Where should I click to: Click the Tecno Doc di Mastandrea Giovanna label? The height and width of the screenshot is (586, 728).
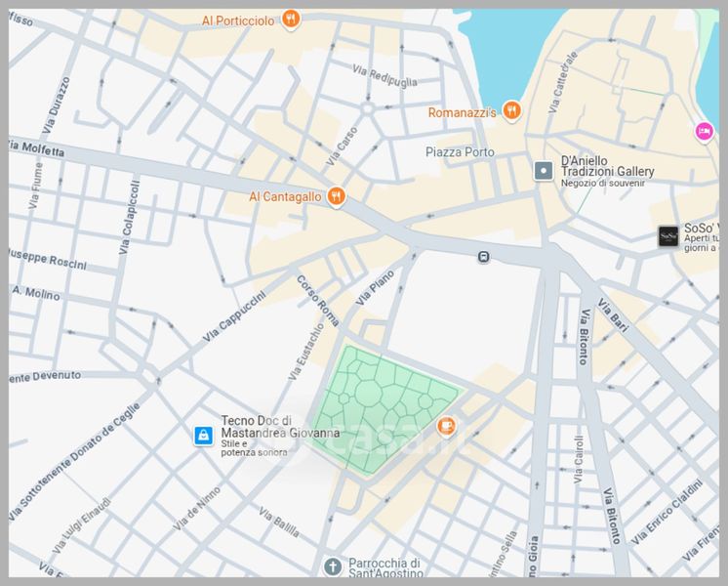[x=280, y=427]
